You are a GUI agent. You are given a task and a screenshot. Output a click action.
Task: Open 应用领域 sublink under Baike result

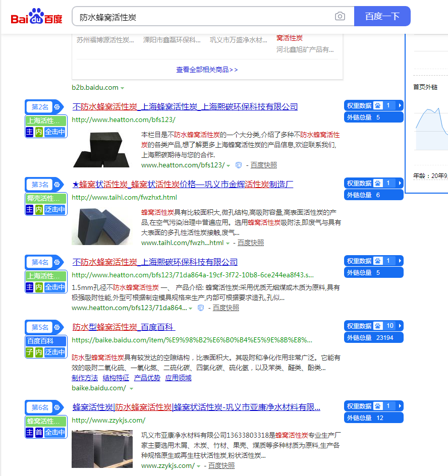point(178,378)
